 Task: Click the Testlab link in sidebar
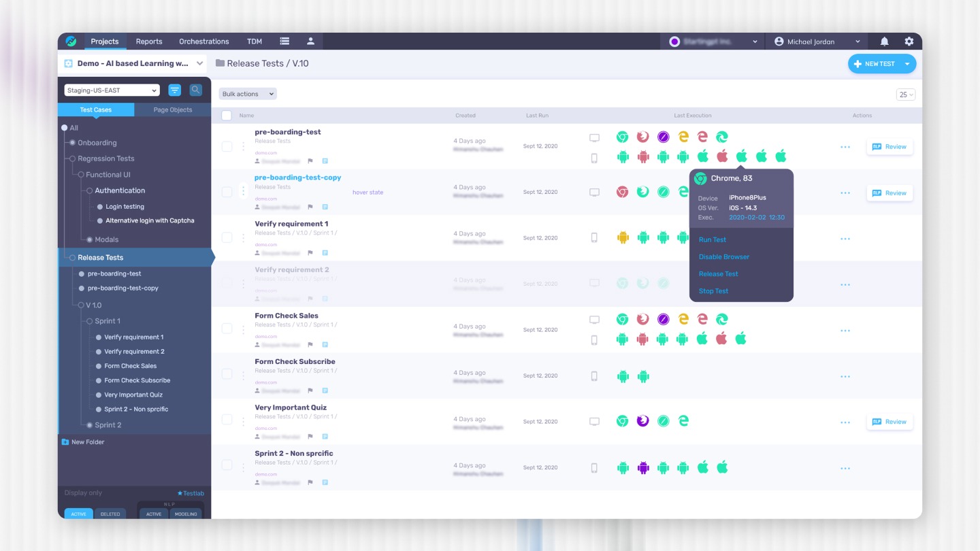[191, 493]
